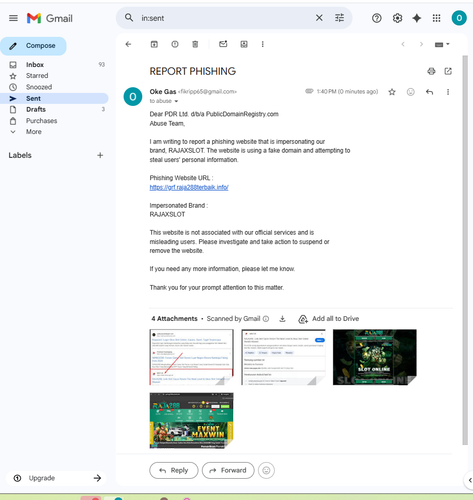This screenshot has height=500, width=473.
Task: Open the second attachment thumbnail
Action: 283,357
